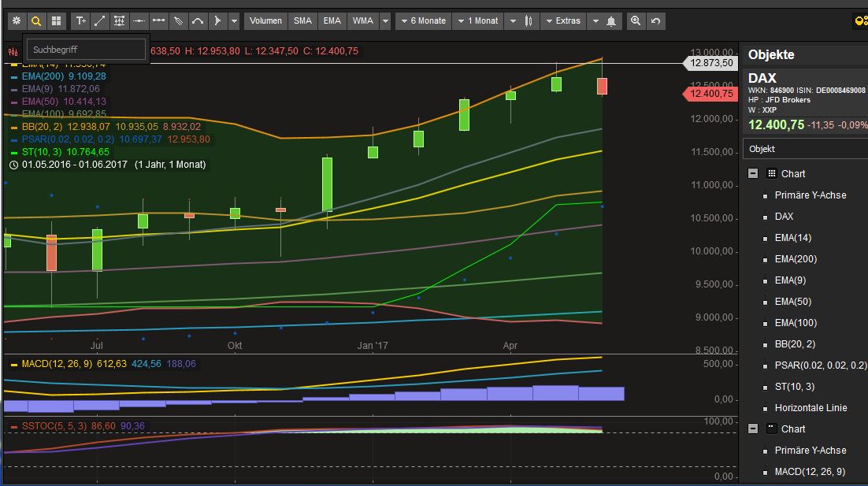Open the Objekt dropdown in side panel

pyautogui.click(x=804, y=148)
